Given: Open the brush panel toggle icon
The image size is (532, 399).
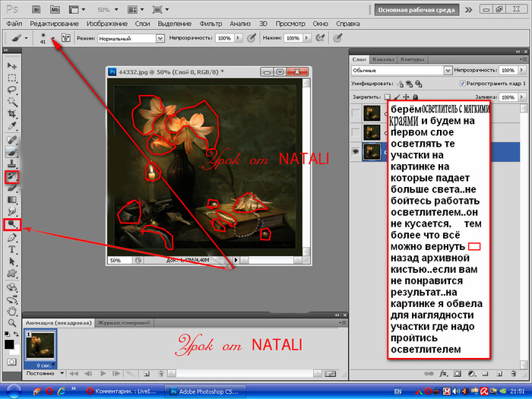Looking at the screenshot, I should point(66,38).
